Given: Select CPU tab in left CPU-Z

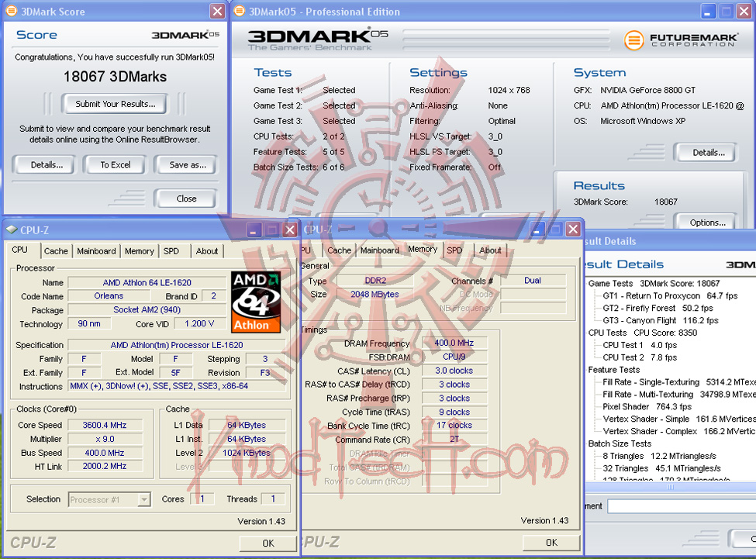Looking at the screenshot, I should click(19, 250).
